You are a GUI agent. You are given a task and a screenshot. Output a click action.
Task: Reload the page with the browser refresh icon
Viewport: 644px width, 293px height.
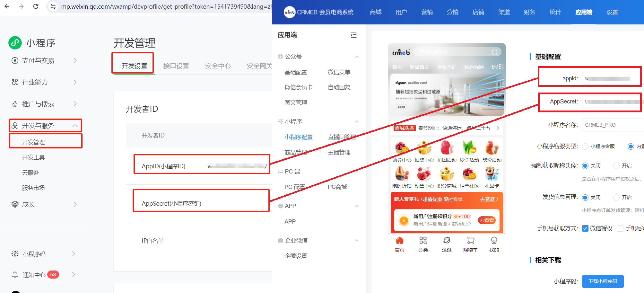36,6
